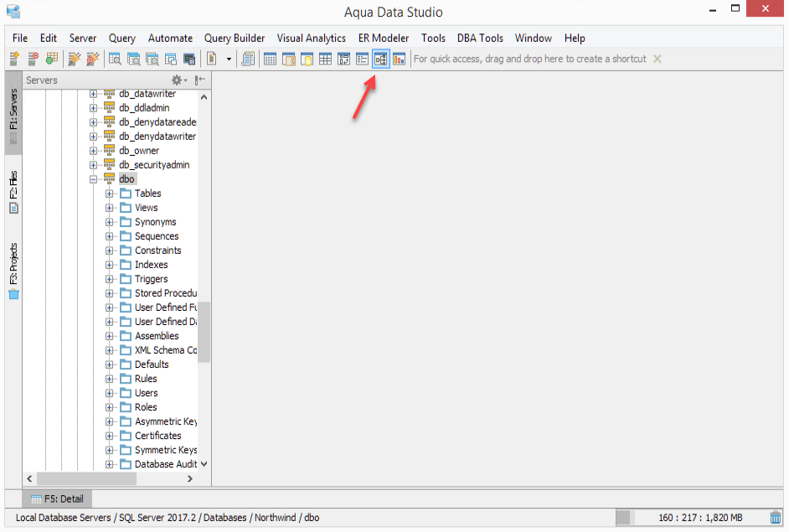Viewport: 789px width, 532px height.
Task: Click the plain grid table toolbar icon
Action: click(x=326, y=59)
